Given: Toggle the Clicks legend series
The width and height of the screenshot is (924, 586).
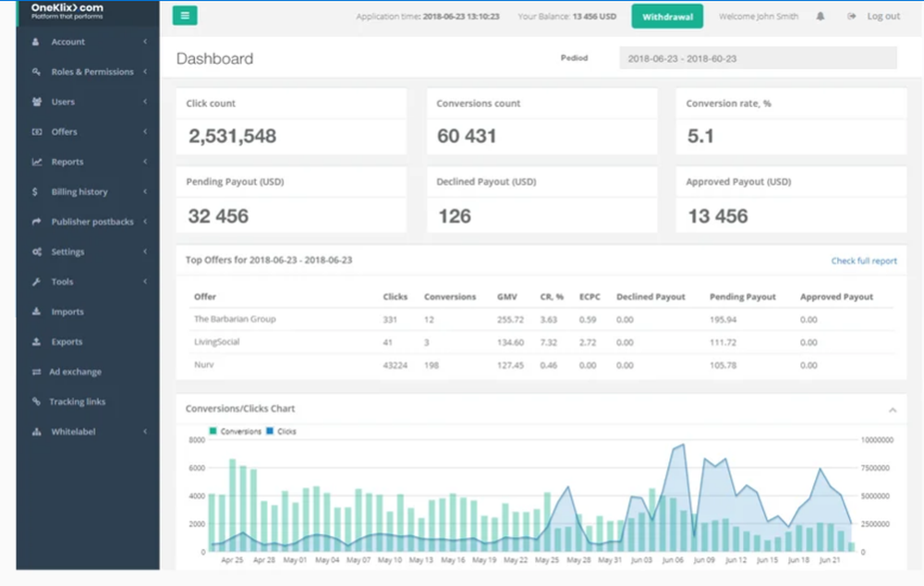Looking at the screenshot, I should point(281,431).
